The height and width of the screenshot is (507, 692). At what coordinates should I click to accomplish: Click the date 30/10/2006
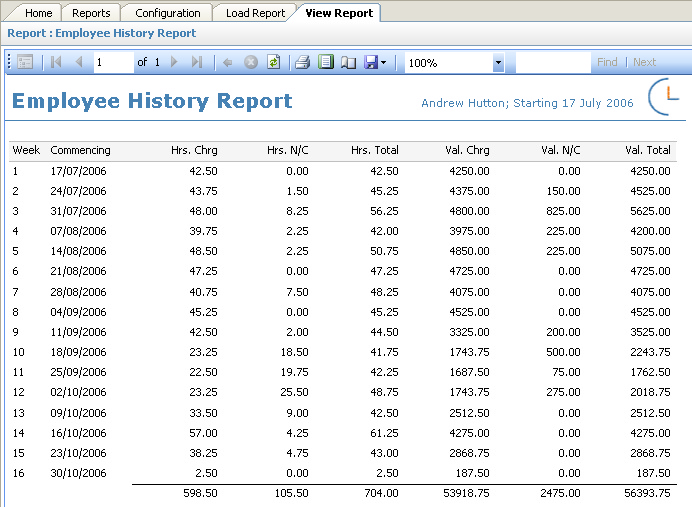tap(78, 473)
